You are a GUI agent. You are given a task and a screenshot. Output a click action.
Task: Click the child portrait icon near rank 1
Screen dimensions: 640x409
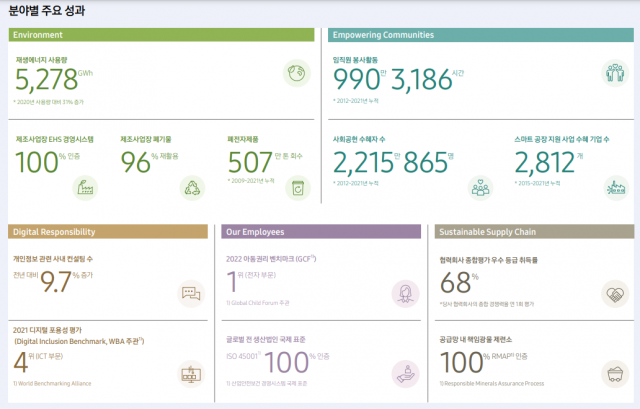(x=405, y=293)
